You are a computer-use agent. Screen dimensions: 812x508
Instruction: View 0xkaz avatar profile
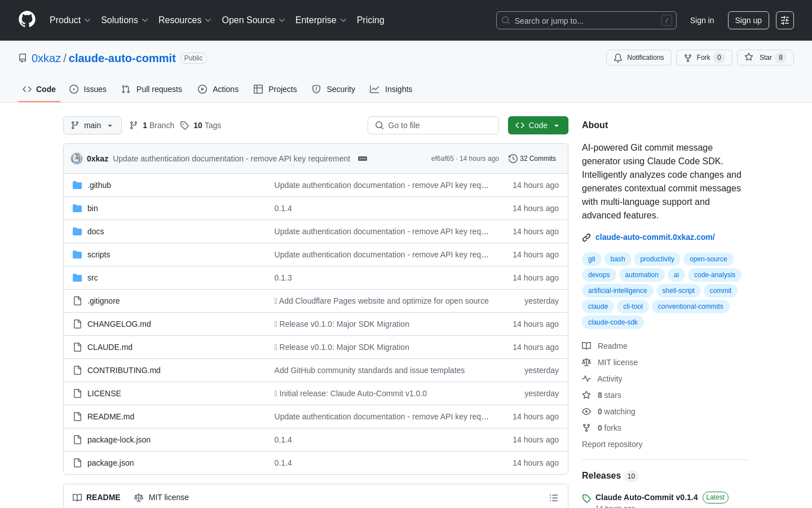coord(77,159)
